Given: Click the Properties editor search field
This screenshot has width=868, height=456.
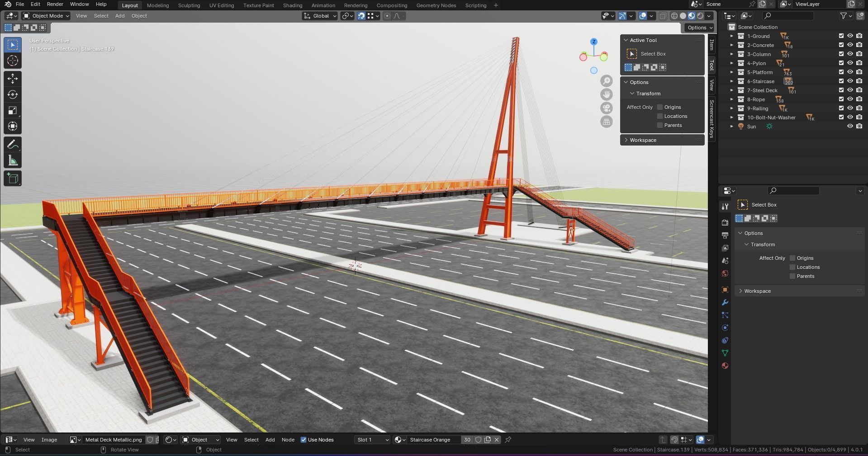Looking at the screenshot, I should [793, 191].
